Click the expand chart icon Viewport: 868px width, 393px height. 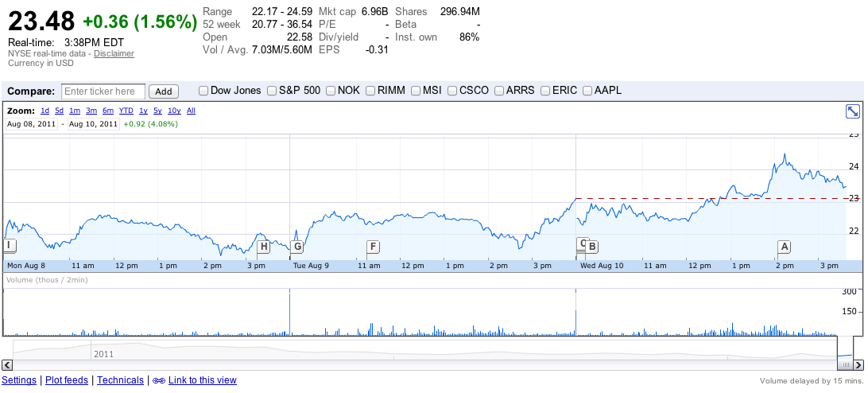pyautogui.click(x=852, y=111)
